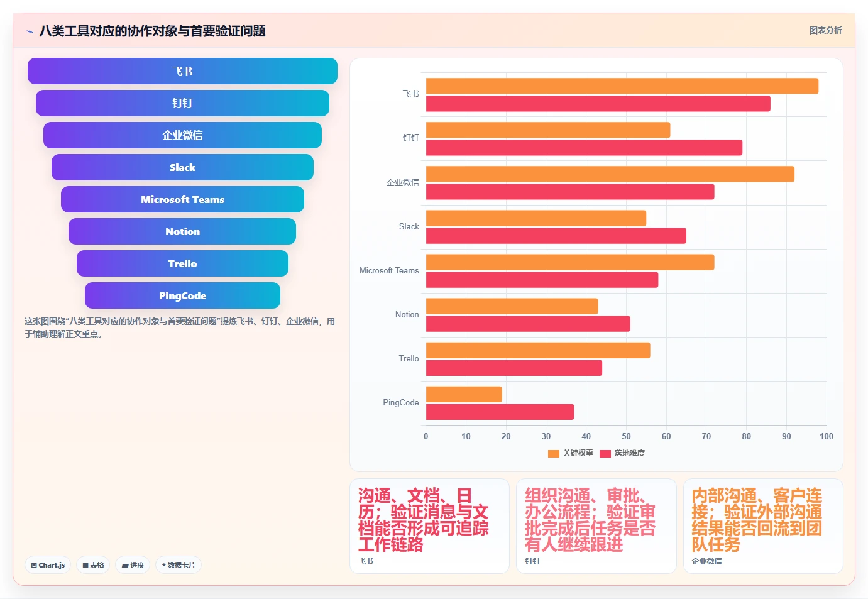Select the Slack funnel bar
The height and width of the screenshot is (599, 868).
point(182,167)
